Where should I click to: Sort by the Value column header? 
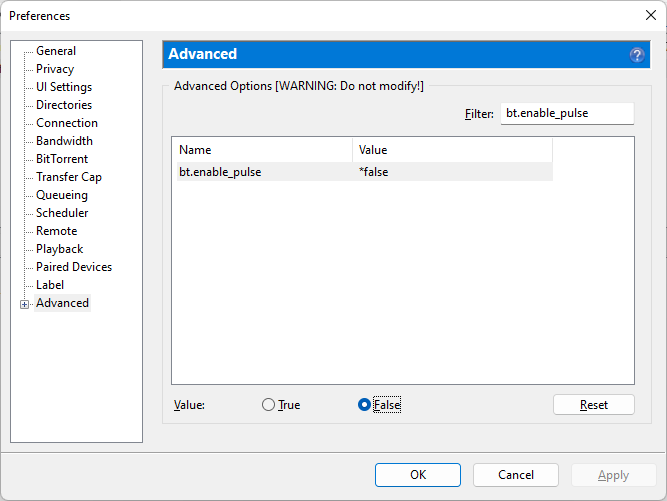(452, 150)
